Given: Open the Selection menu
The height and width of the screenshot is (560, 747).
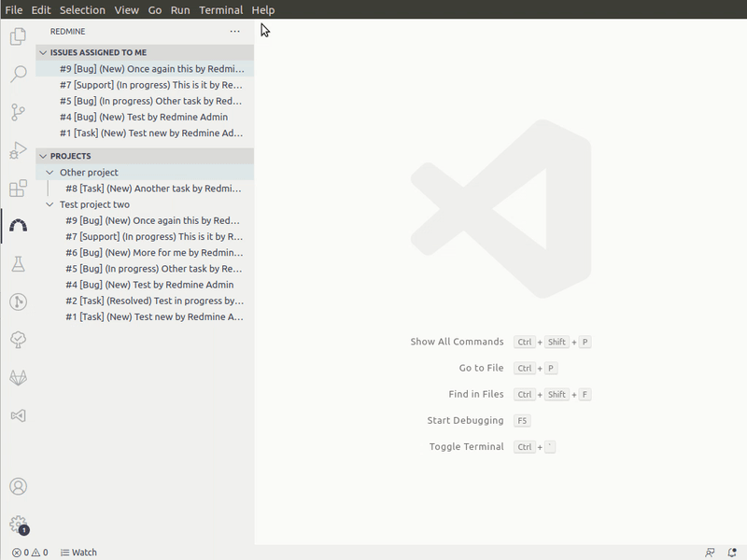Looking at the screenshot, I should (82, 10).
